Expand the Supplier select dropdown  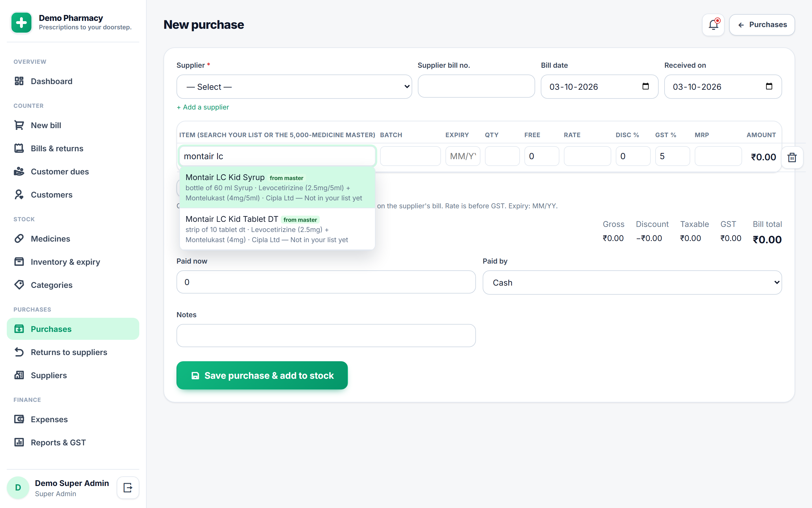[x=294, y=87]
